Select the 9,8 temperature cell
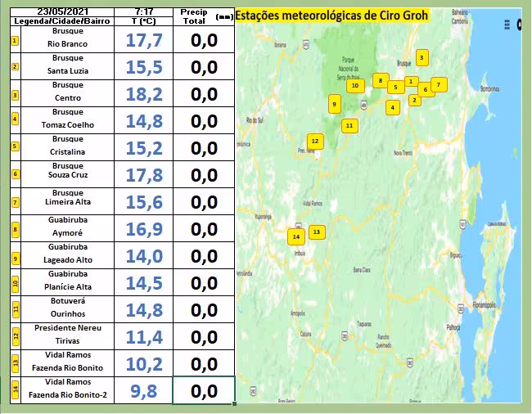Screen dimensions: 532x414 pyautogui.click(x=144, y=390)
